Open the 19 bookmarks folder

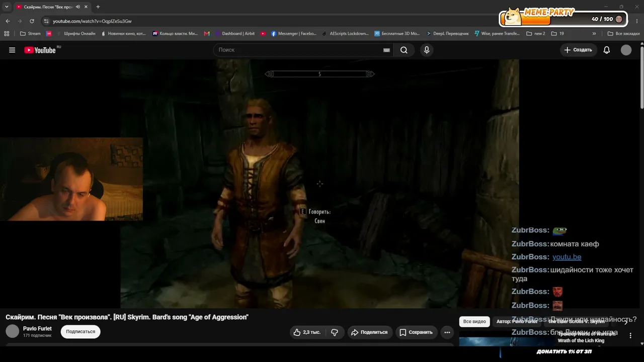point(557,34)
